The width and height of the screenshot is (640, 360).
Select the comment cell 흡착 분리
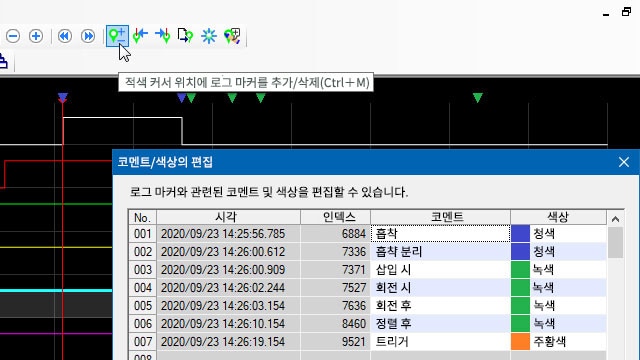coord(440,251)
